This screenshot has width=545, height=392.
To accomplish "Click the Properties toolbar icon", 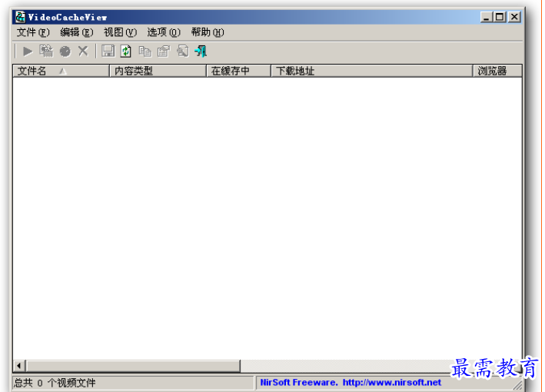I will click(x=164, y=51).
